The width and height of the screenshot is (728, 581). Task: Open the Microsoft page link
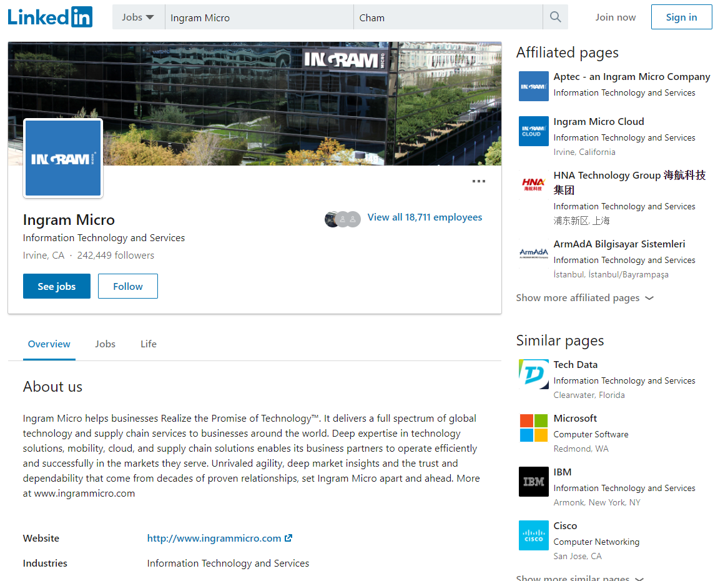(575, 419)
